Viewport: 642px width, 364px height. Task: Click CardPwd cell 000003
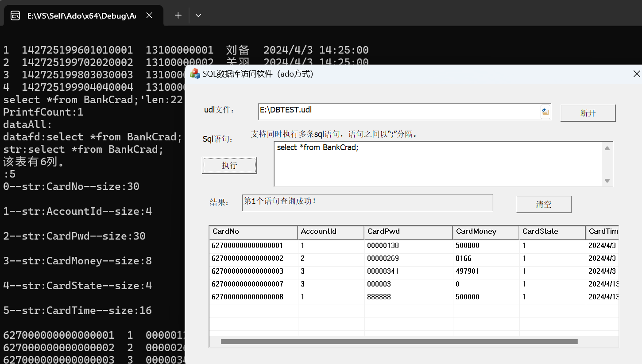[409, 284]
